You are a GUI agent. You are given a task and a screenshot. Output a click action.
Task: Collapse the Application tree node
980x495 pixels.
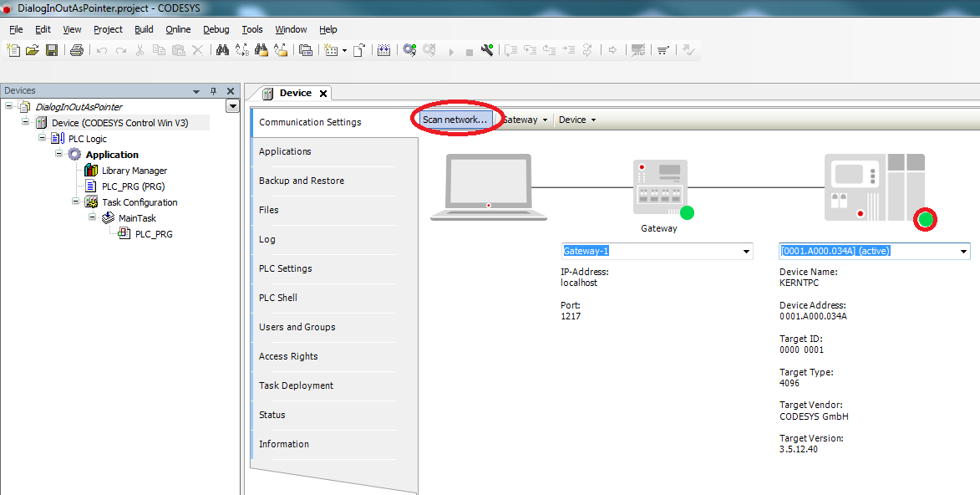[59, 154]
